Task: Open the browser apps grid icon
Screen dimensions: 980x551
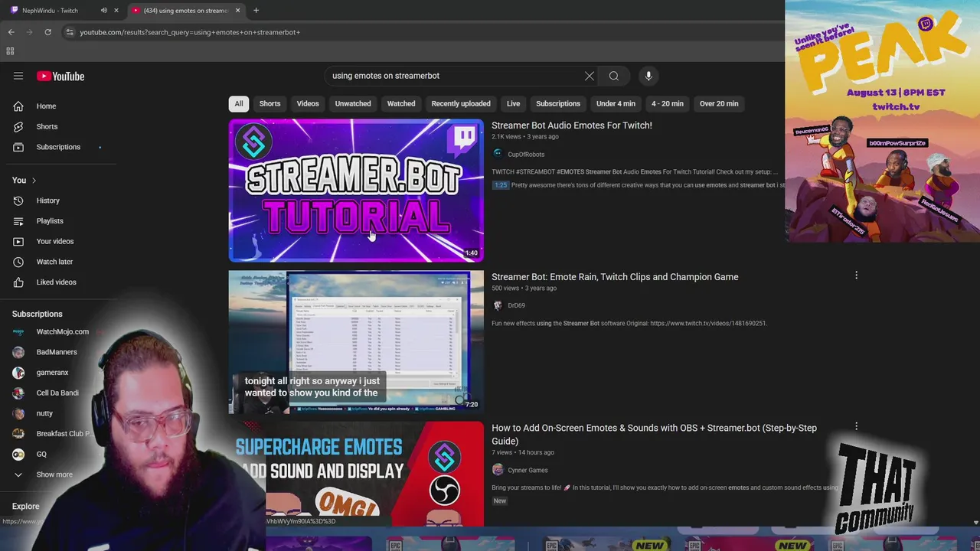Action: (10, 51)
